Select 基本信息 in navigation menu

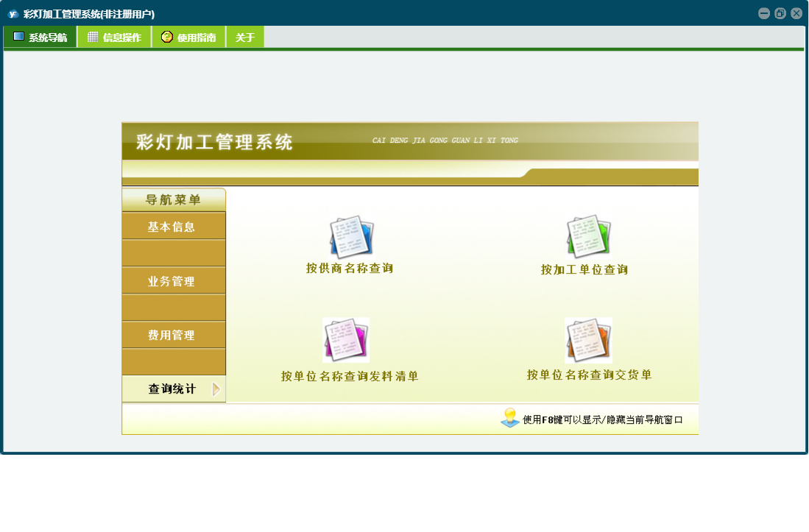tap(174, 227)
